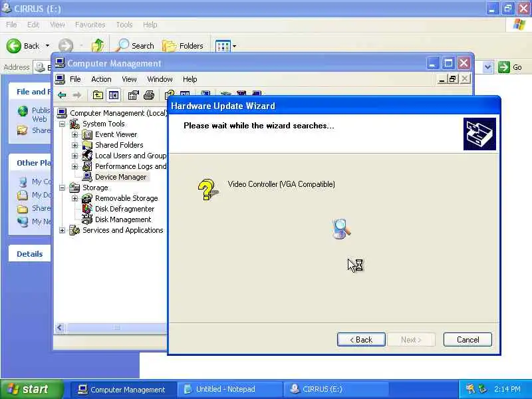Click Folders button in Explorer toolbar
The image size is (532, 399).
point(183,46)
